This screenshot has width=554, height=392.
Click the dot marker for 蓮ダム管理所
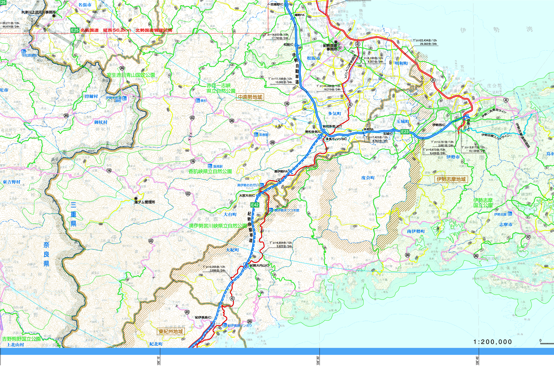click(136, 198)
